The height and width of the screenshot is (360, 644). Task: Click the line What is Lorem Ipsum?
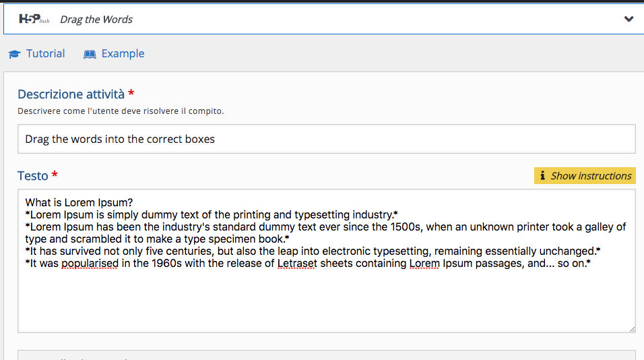pyautogui.click(x=79, y=203)
